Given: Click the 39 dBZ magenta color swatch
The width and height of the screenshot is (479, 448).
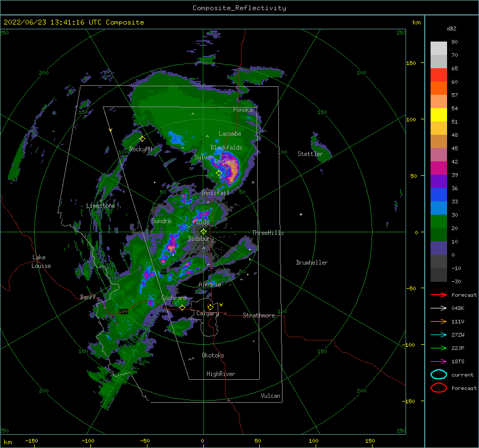Looking at the screenshot, I should point(439,168).
